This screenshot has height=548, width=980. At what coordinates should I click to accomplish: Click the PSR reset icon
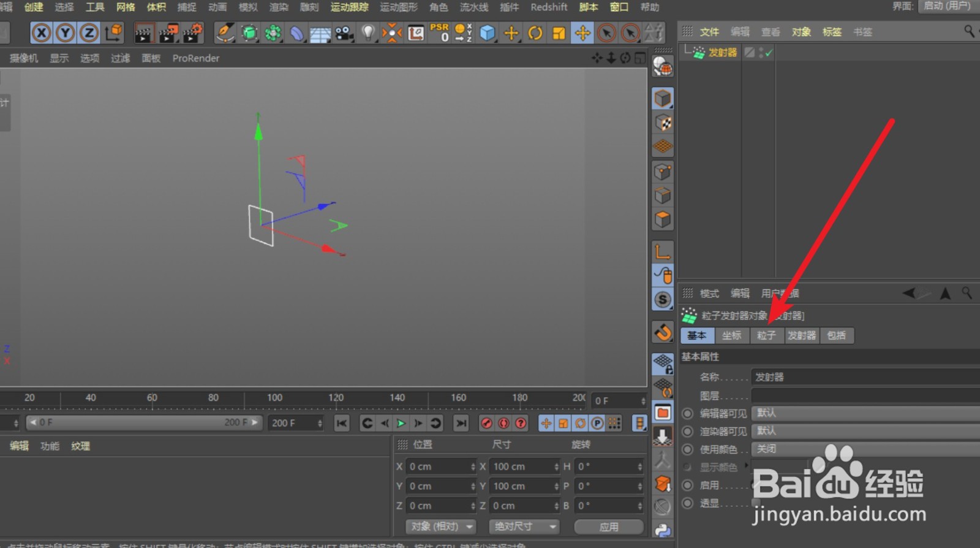click(440, 32)
